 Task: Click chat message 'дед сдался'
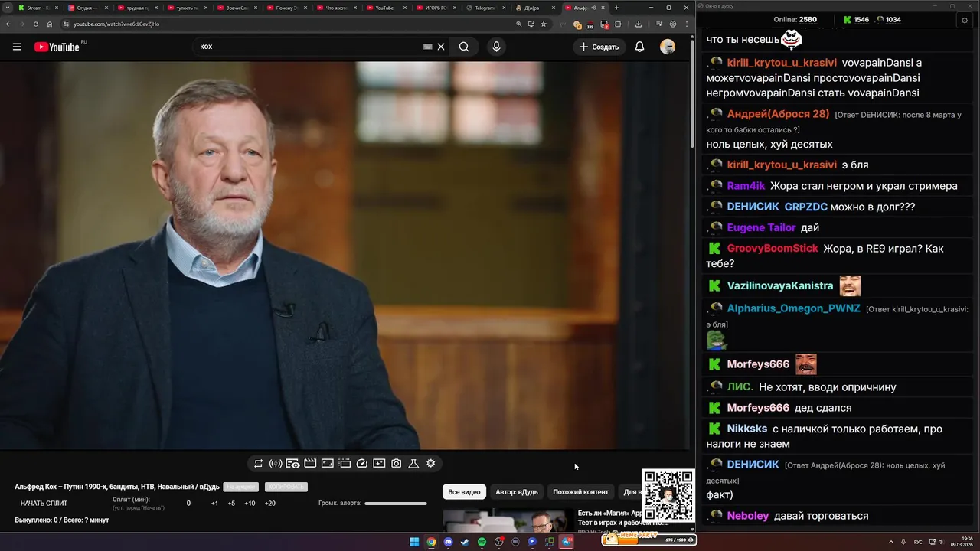[823, 408]
